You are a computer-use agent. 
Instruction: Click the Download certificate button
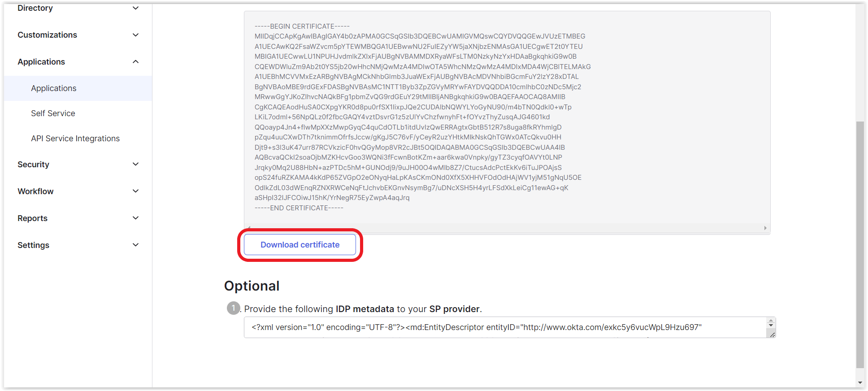point(300,245)
